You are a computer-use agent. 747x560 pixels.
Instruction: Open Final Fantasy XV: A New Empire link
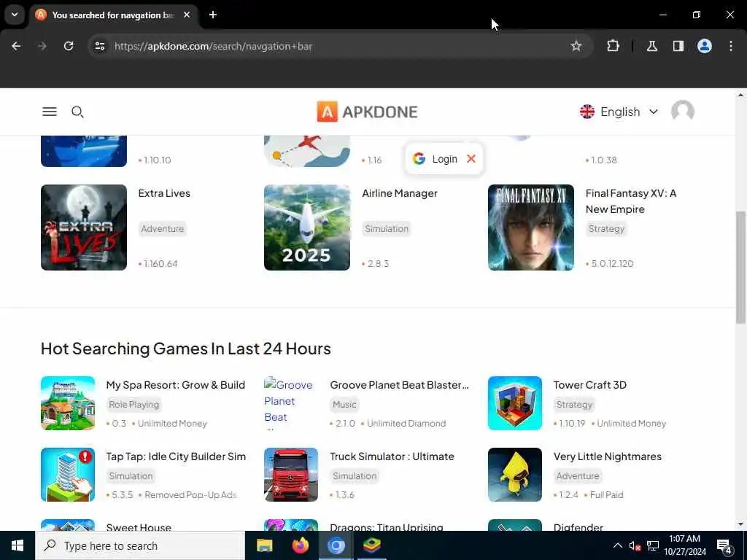pos(631,201)
